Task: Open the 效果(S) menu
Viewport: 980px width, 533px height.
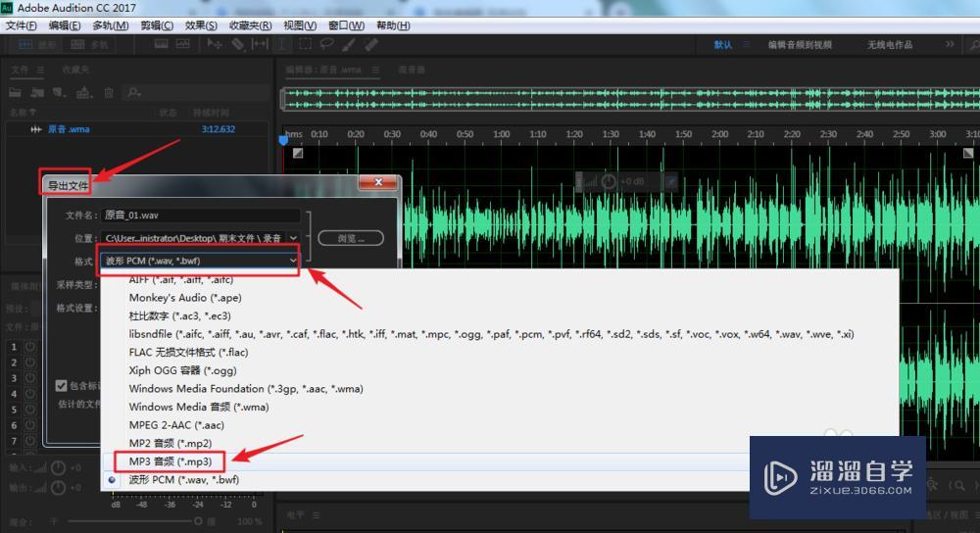Action: point(201,25)
